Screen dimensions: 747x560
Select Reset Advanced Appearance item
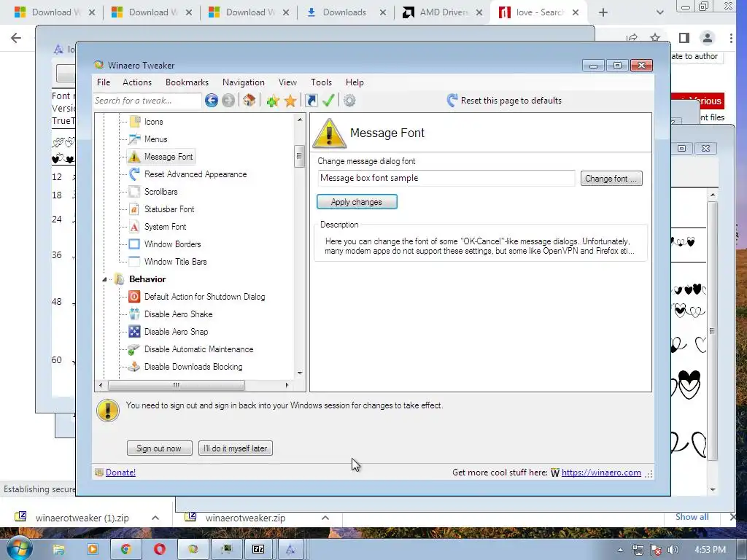196,174
